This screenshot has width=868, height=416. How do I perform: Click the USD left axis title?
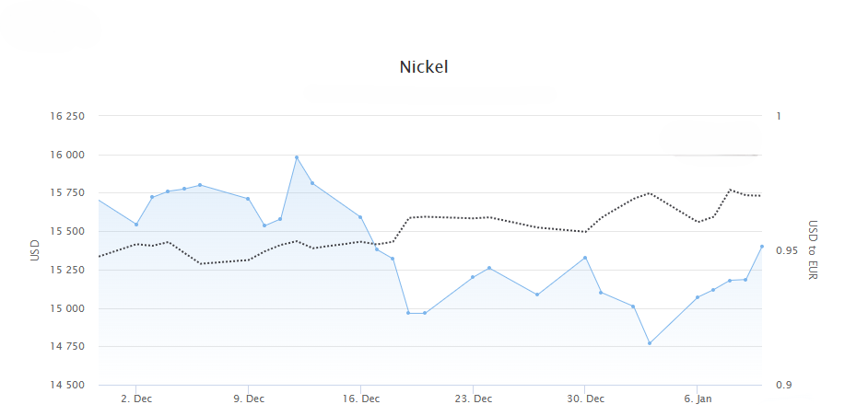click(35, 249)
